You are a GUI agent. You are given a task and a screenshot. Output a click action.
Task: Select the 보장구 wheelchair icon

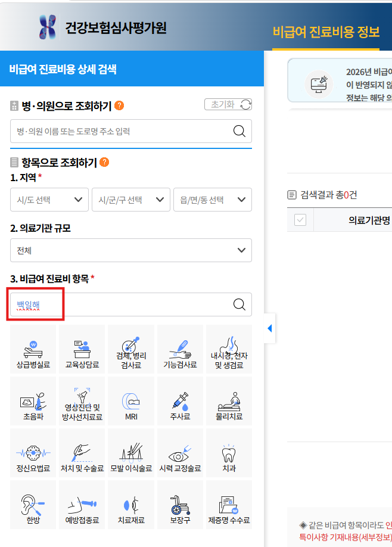point(180,505)
